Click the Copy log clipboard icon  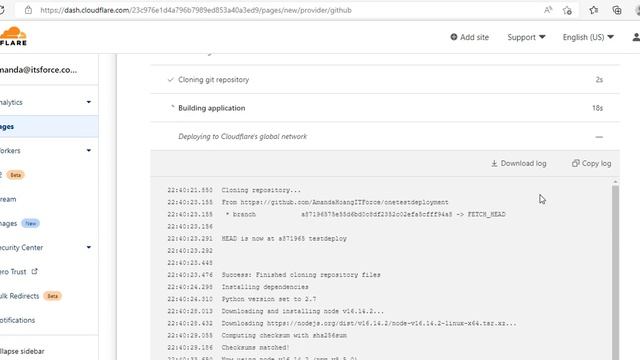pyautogui.click(x=576, y=163)
